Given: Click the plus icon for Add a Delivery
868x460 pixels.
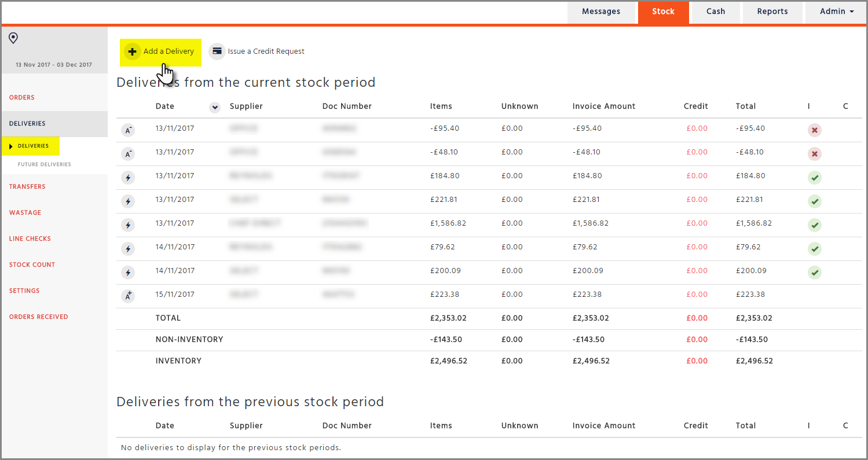Looking at the screenshot, I should 132,51.
